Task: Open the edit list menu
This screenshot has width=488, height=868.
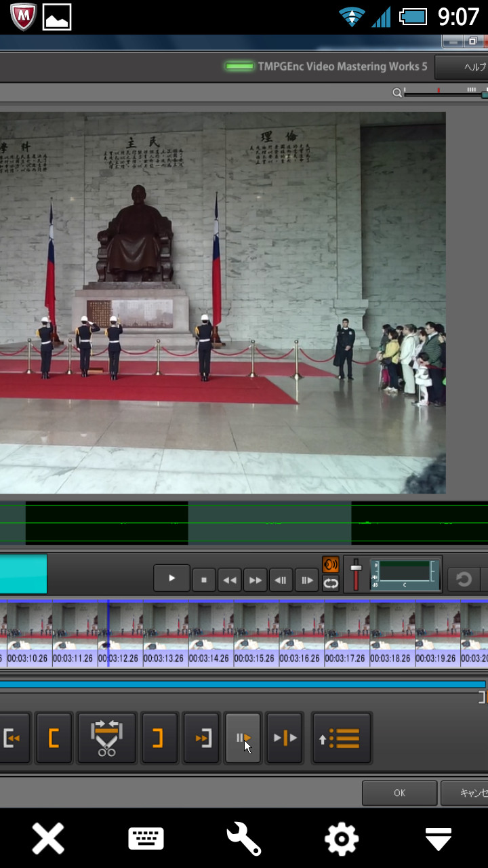Action: click(342, 738)
